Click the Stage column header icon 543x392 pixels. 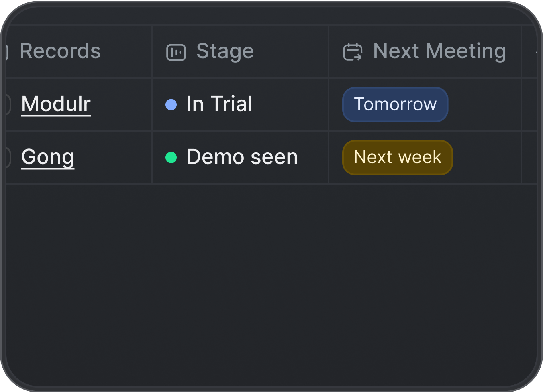[x=176, y=52]
